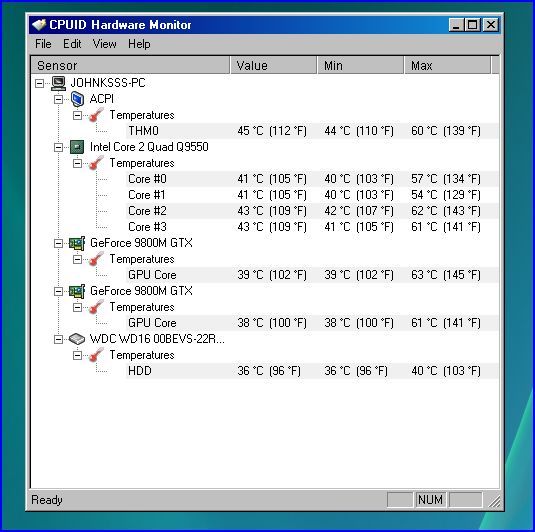The image size is (535, 532).
Task: Select the Core #2 row
Action: pyautogui.click(x=312, y=211)
